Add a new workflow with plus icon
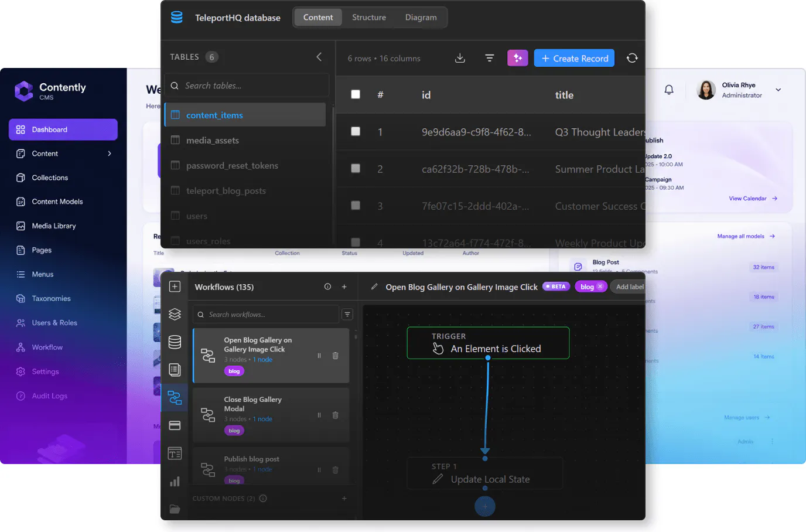This screenshot has width=806, height=532. [x=344, y=287]
